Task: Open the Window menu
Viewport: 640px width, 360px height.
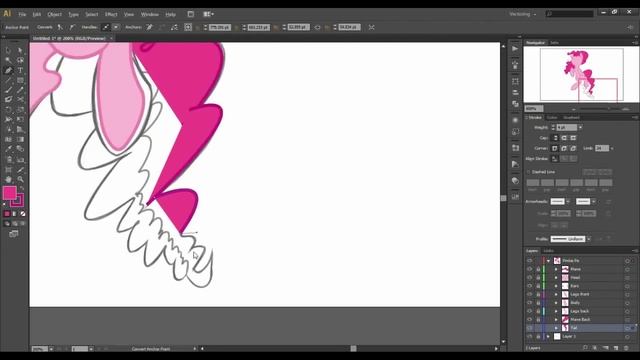Action: 149,14
